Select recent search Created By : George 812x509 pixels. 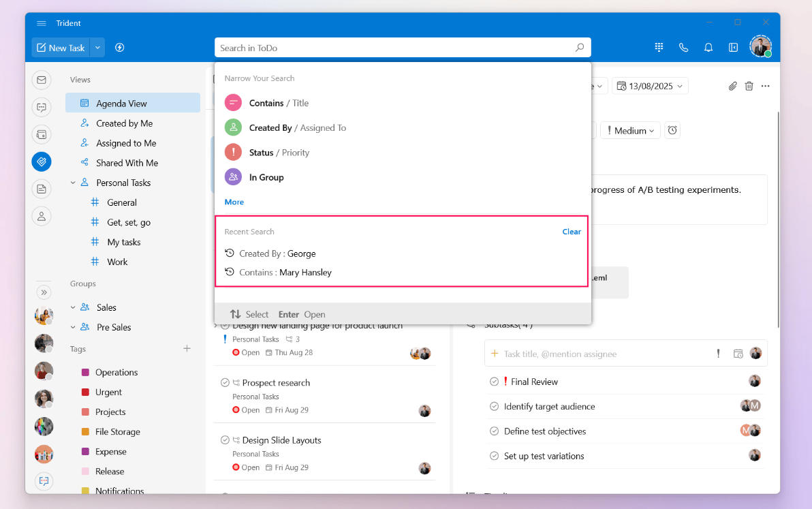click(403, 253)
